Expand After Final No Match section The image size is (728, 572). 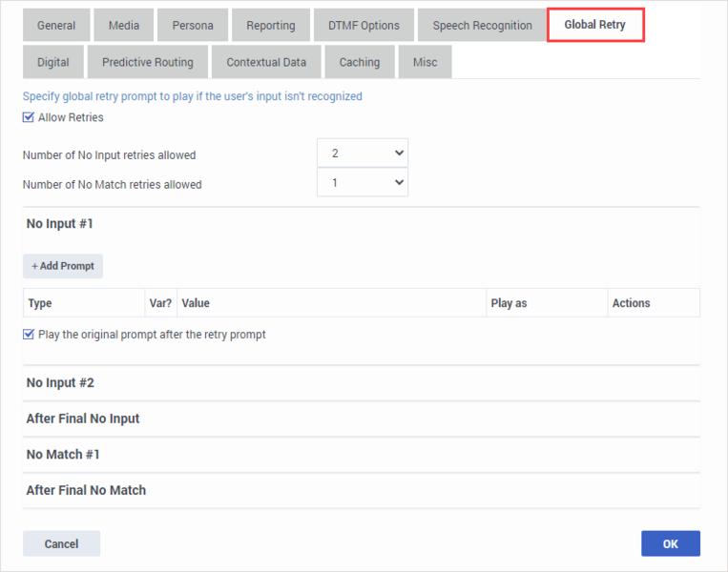click(x=362, y=490)
